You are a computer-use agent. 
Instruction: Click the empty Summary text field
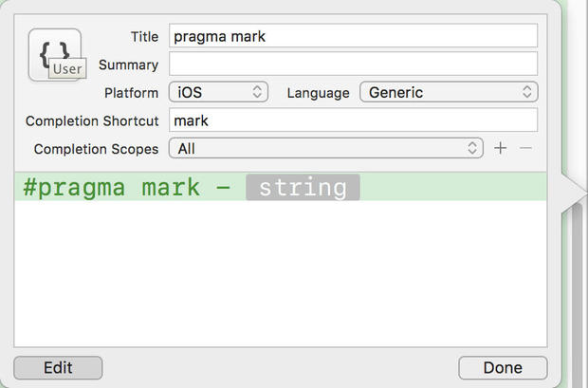tap(353, 64)
